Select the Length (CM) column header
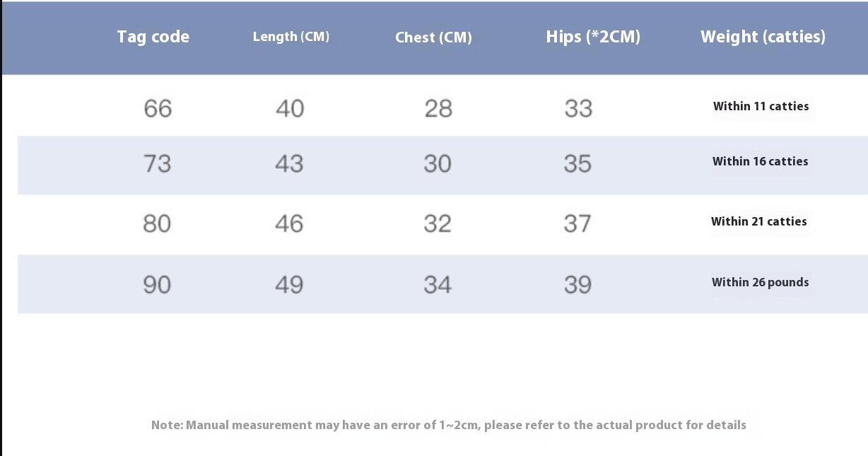This screenshot has height=456, width=868. click(x=291, y=37)
